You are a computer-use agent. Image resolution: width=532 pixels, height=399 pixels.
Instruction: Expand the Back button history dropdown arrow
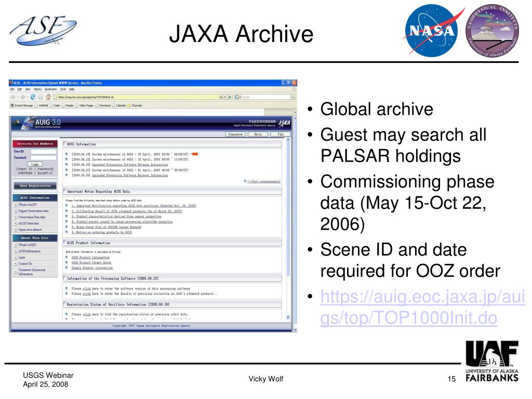coord(17,97)
